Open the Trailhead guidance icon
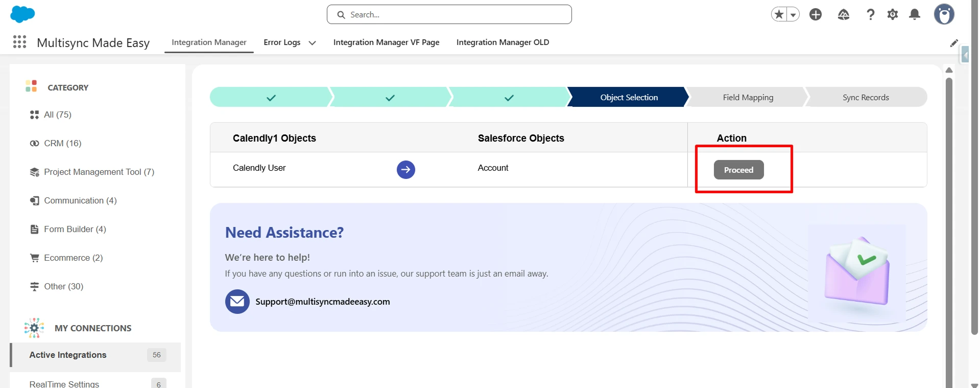Image resolution: width=980 pixels, height=388 pixels. tap(844, 15)
